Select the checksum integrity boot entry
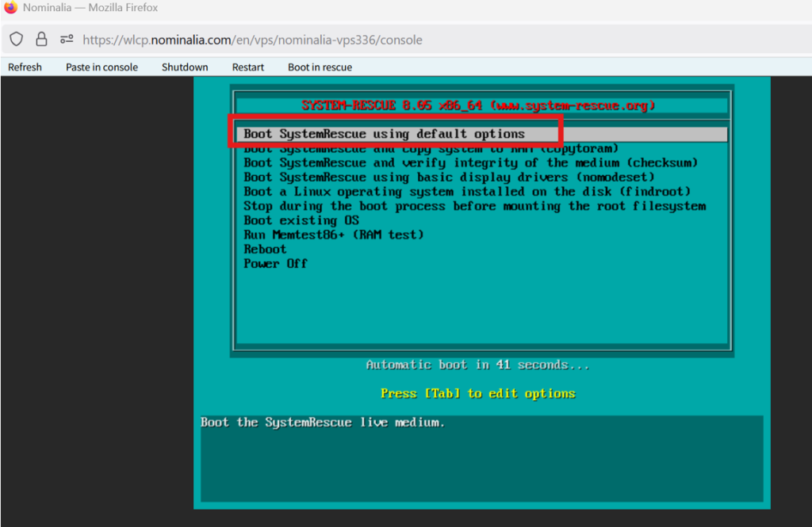The width and height of the screenshot is (812, 527). (471, 163)
